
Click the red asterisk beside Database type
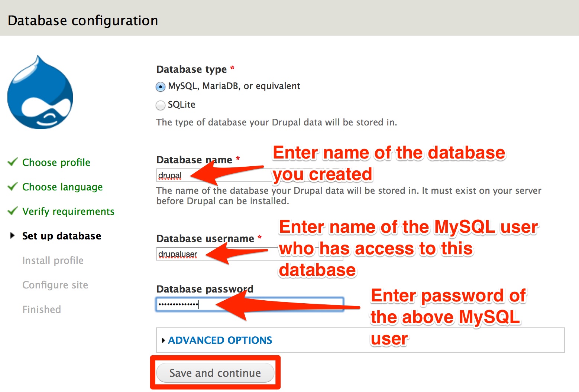(x=232, y=68)
